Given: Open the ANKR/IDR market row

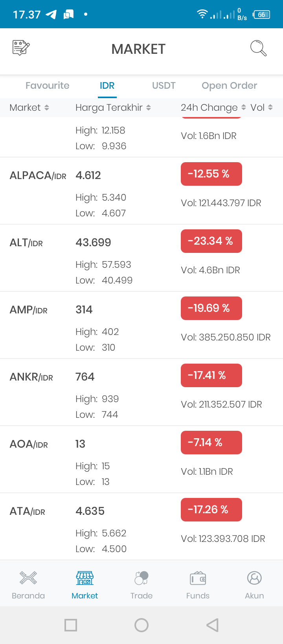Looking at the screenshot, I should (x=141, y=392).
